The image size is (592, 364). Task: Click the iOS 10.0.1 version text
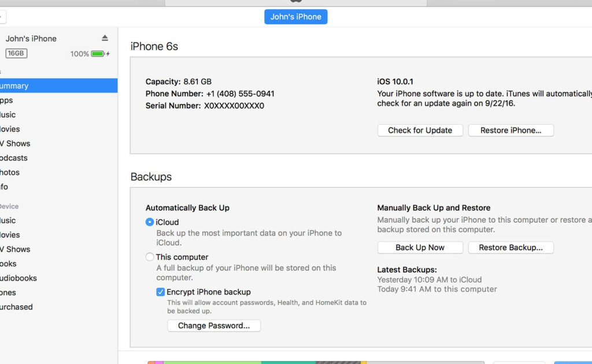point(395,81)
